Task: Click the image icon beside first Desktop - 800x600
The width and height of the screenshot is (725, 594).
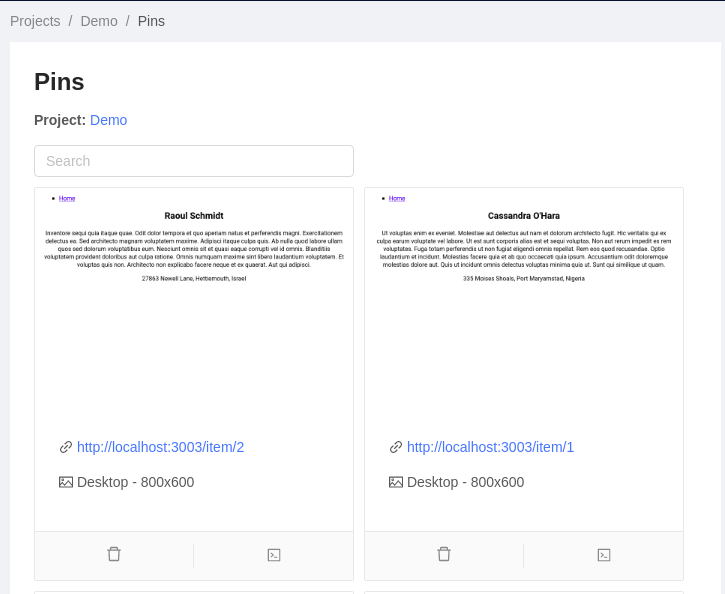Action: coord(66,482)
